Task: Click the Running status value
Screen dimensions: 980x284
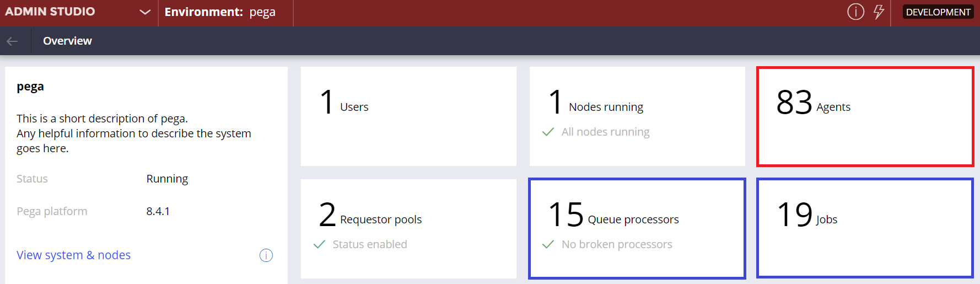Action: (167, 179)
